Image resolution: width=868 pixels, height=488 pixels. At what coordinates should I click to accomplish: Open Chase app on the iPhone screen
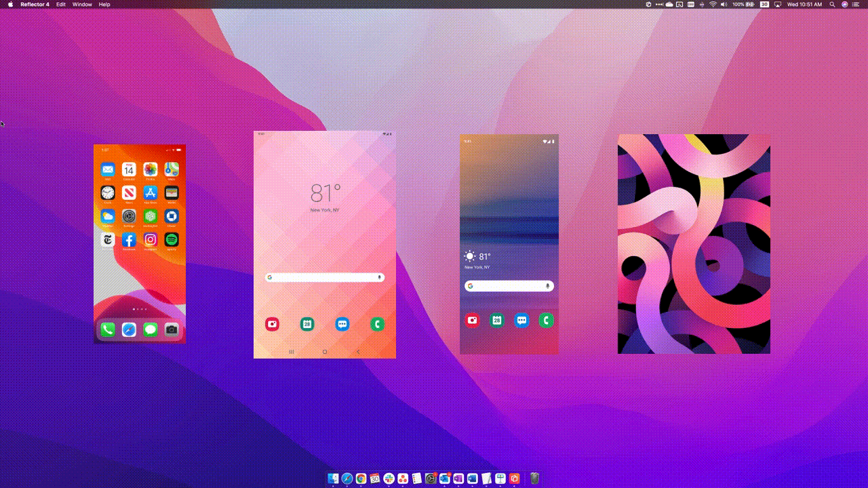(172, 216)
